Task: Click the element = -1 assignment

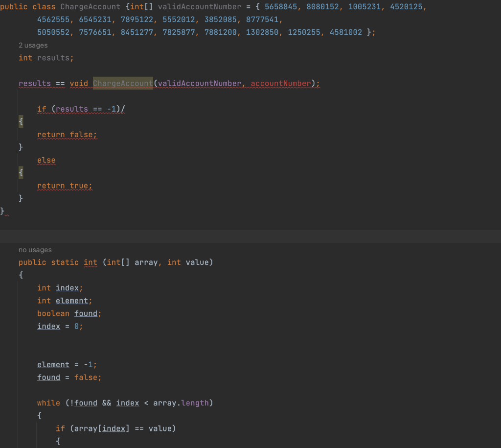Action: point(65,364)
